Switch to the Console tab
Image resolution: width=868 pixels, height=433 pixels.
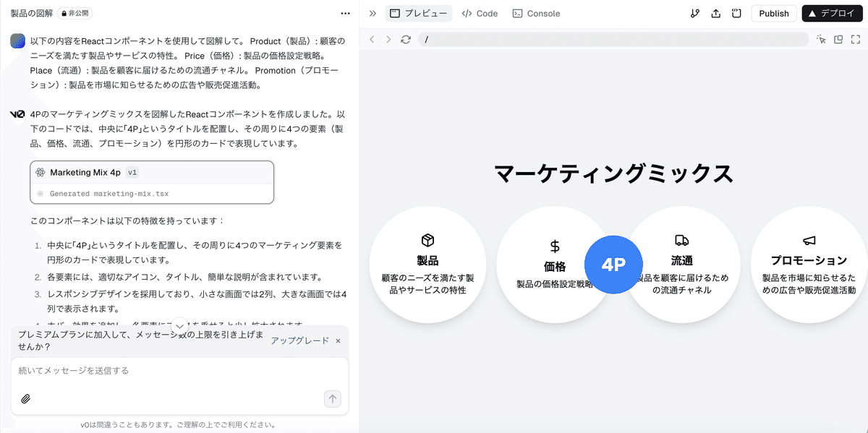tap(536, 13)
